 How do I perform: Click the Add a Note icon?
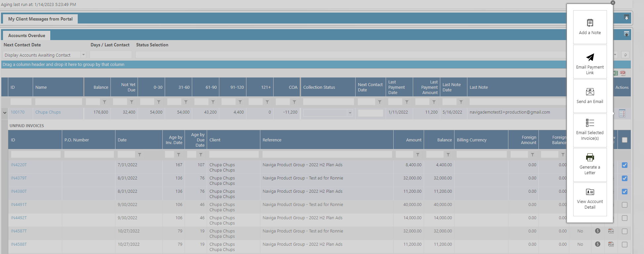coord(590,23)
